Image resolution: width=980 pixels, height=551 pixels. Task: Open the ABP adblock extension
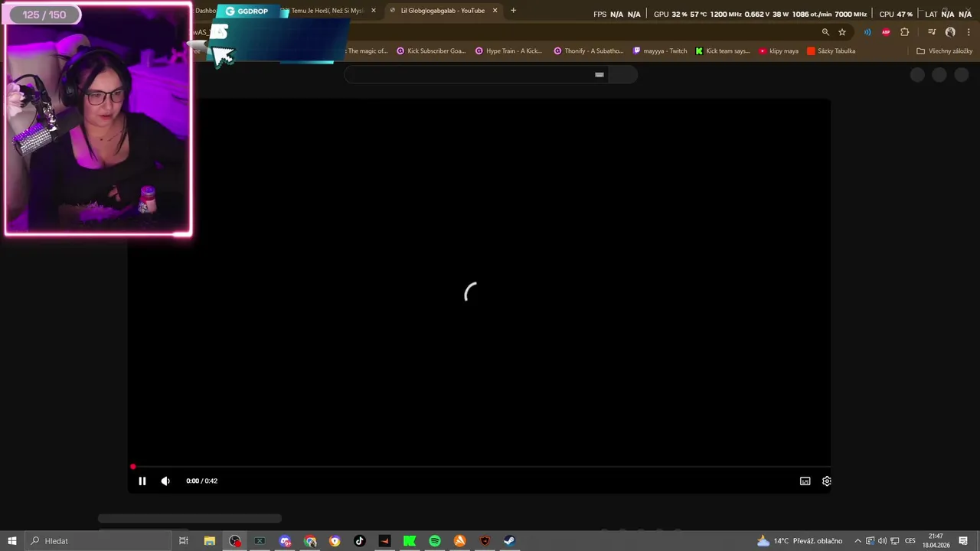point(886,32)
